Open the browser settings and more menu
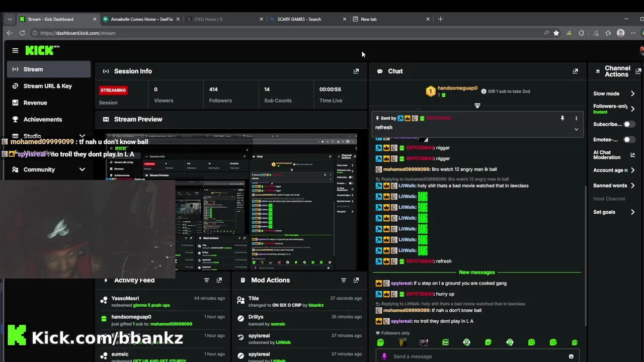 click(633, 33)
